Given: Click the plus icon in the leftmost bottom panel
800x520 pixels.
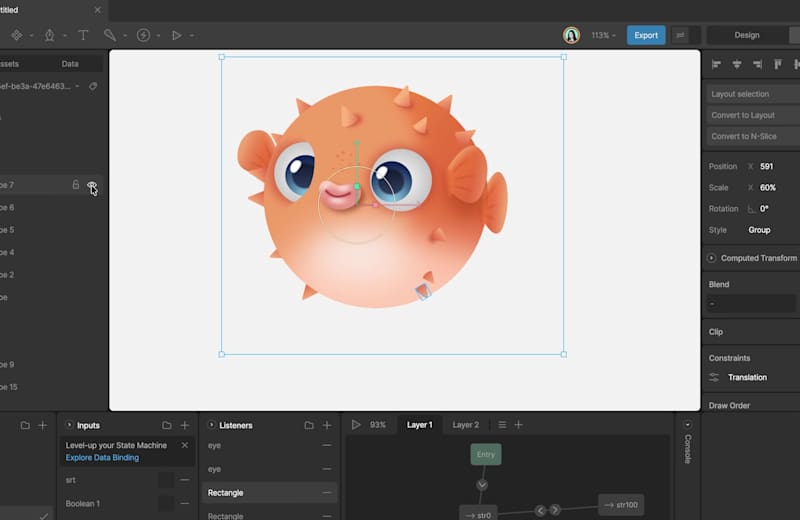Looking at the screenshot, I should (43, 425).
